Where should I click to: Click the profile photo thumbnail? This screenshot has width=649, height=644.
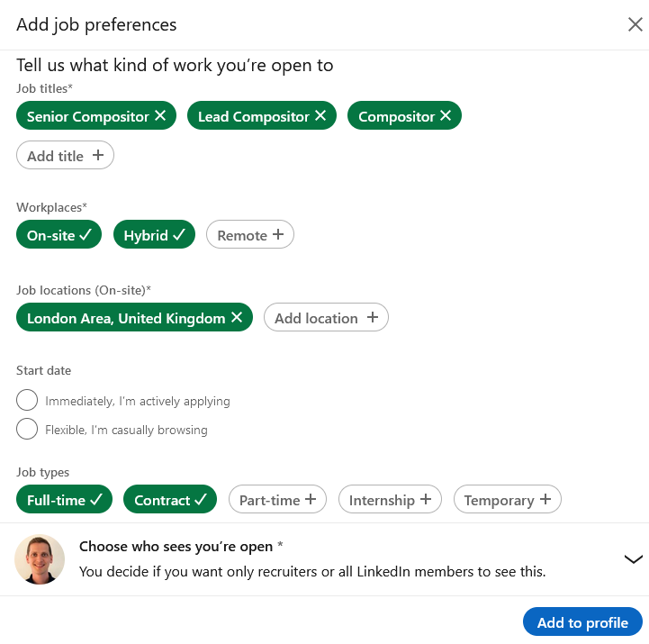coord(40,559)
